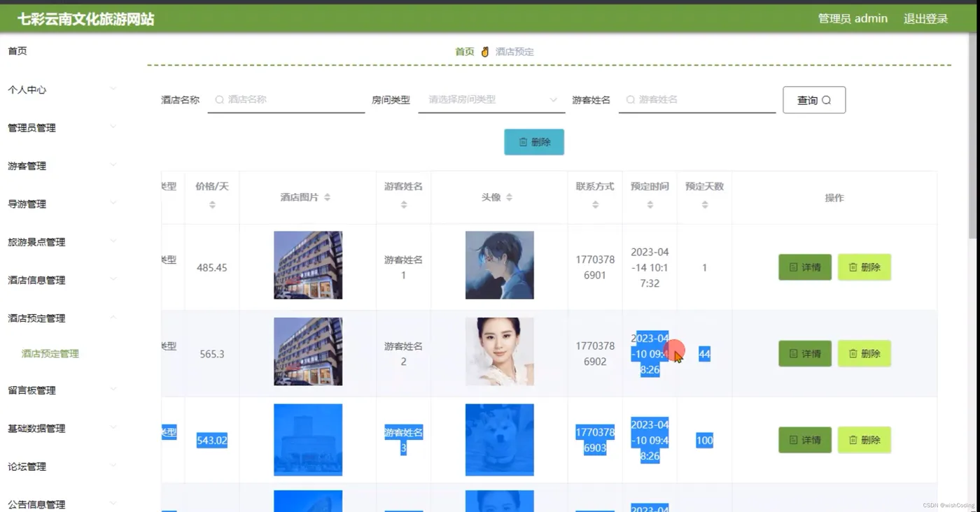Open avatar image of 游客姓名3
Image resolution: width=980 pixels, height=512 pixels.
click(500, 440)
